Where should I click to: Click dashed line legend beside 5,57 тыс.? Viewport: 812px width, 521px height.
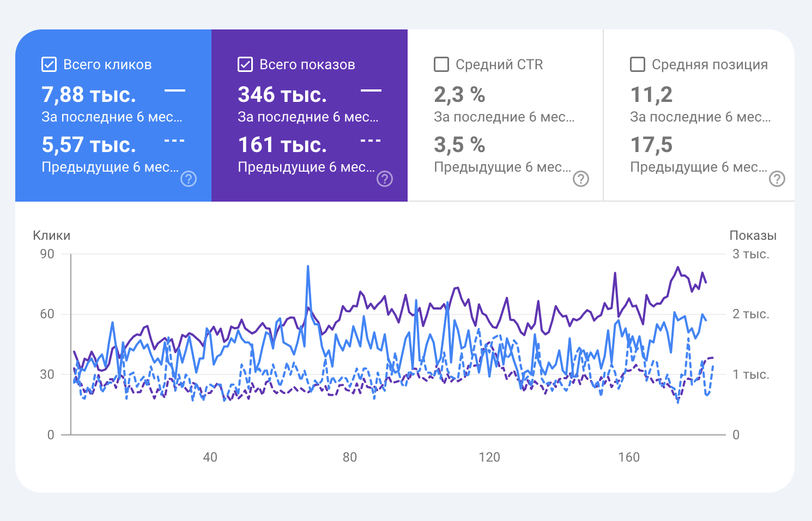[x=175, y=141]
